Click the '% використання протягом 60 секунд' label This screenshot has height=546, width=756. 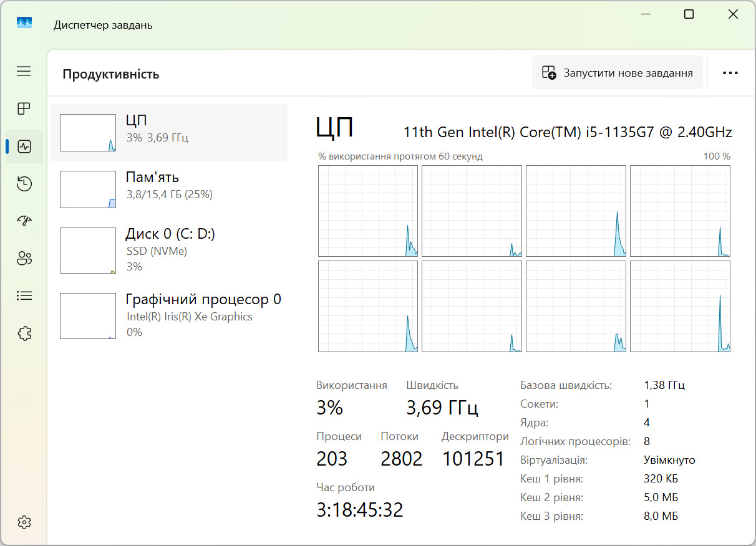(x=400, y=156)
